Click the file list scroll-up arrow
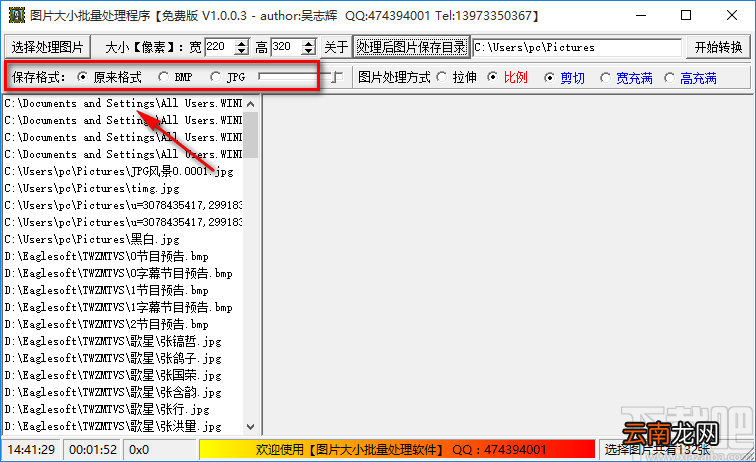Screen dimensions: 756x462 click(250, 104)
